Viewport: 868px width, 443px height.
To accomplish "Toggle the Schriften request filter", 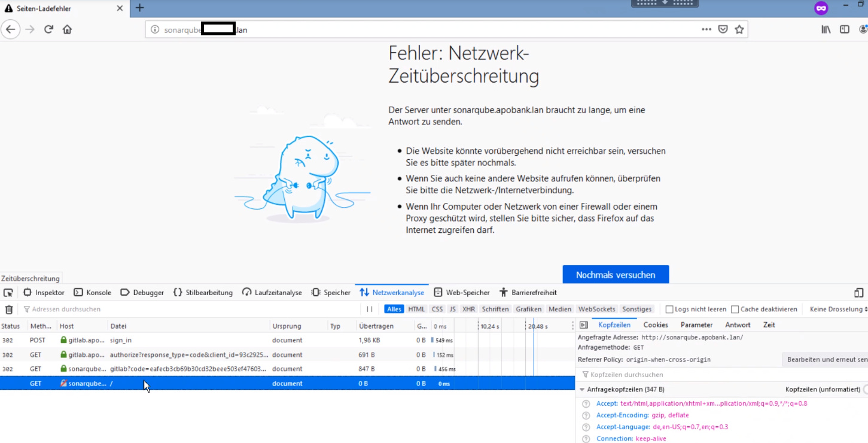I will 495,310.
